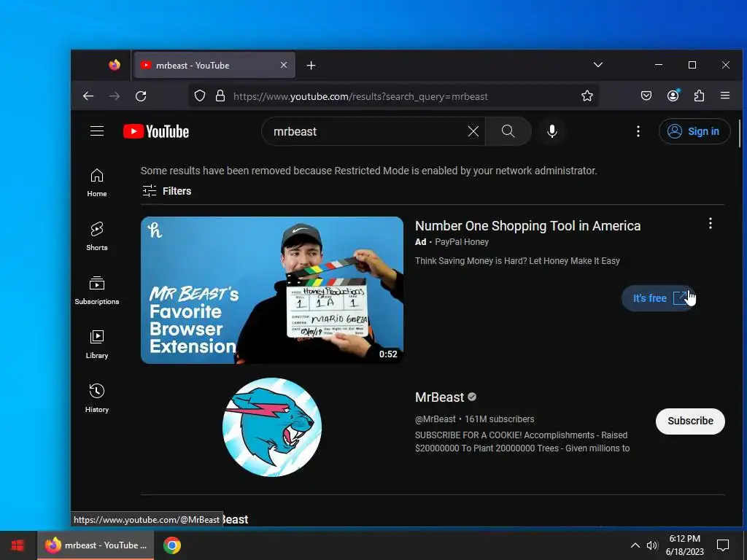Click the Firefox View icon

[115, 65]
